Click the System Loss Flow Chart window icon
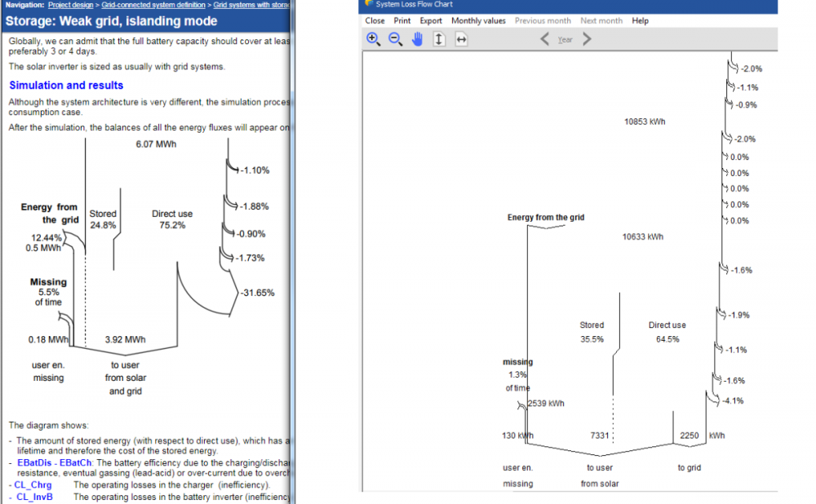The height and width of the screenshot is (504, 816). coord(369,4)
